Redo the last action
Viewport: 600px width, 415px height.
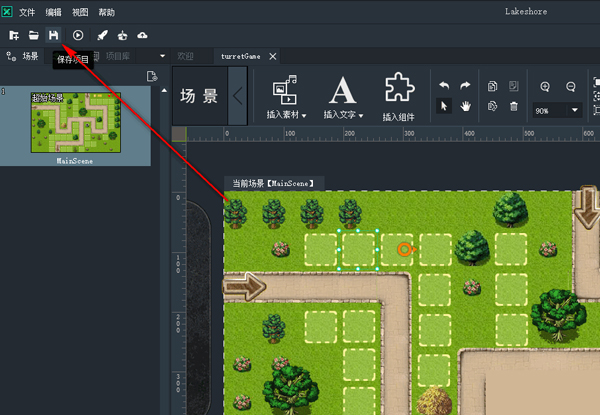point(465,85)
